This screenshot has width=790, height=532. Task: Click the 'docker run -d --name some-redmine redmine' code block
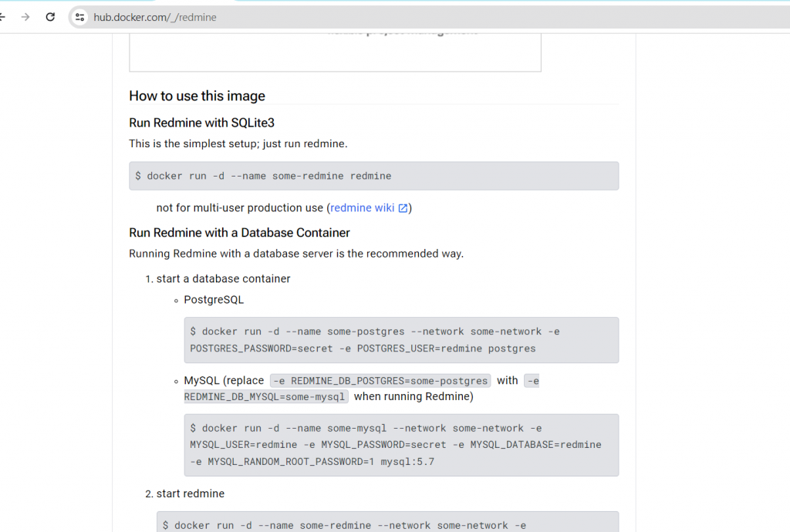pos(374,176)
